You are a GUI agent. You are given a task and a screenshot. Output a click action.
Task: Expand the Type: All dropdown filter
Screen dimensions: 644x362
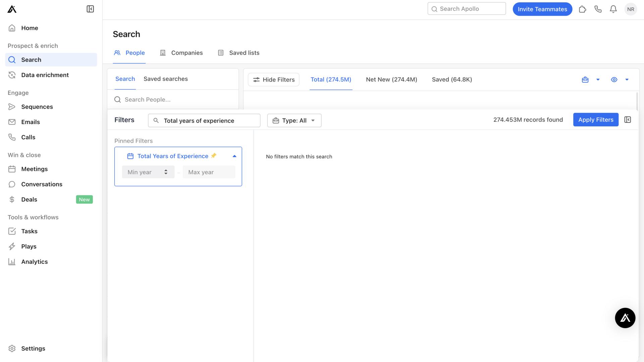(x=294, y=120)
